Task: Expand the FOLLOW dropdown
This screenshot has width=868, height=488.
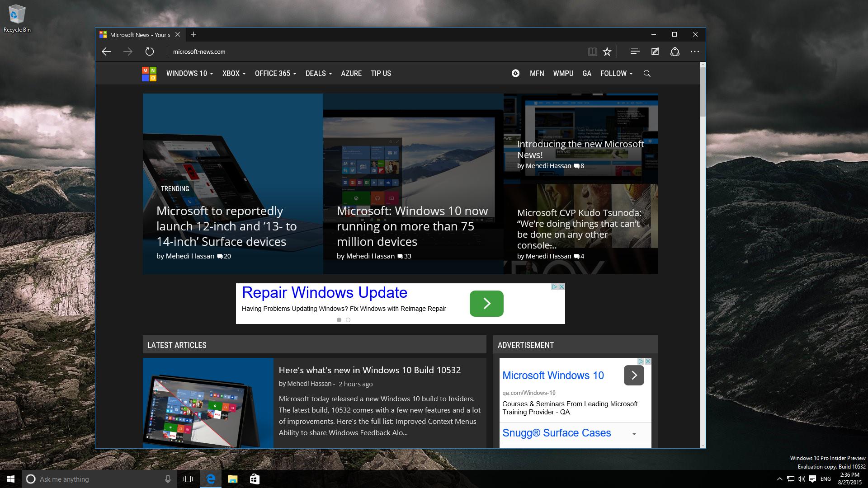Action: (x=616, y=73)
